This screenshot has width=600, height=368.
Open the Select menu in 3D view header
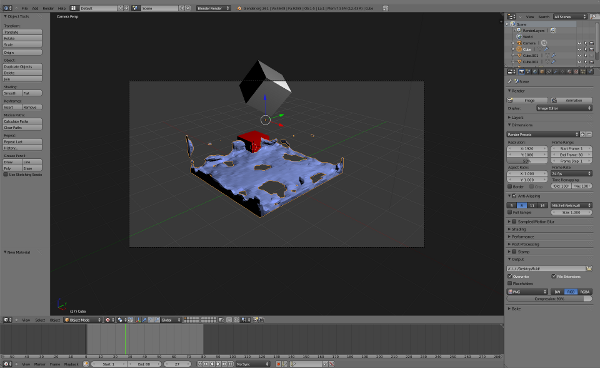(40, 320)
